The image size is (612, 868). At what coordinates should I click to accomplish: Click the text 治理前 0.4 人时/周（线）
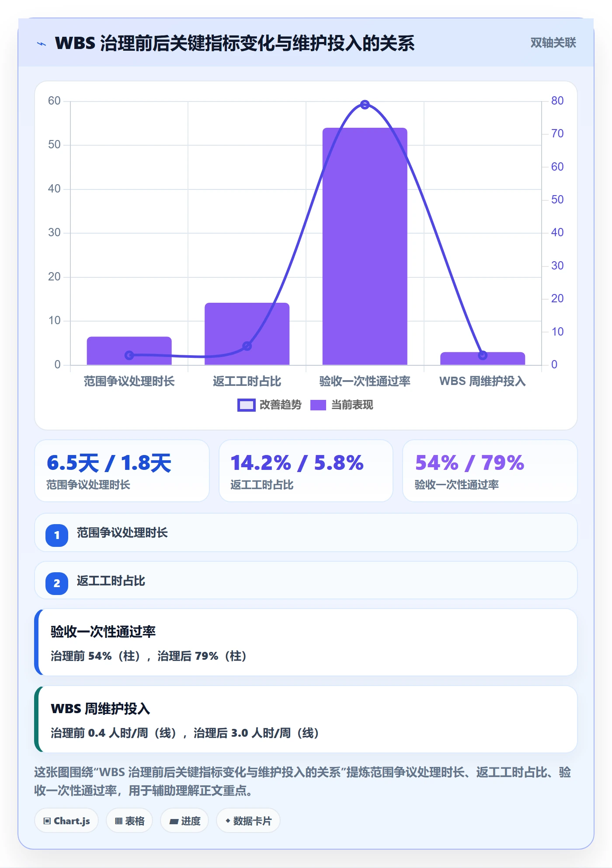(x=114, y=733)
